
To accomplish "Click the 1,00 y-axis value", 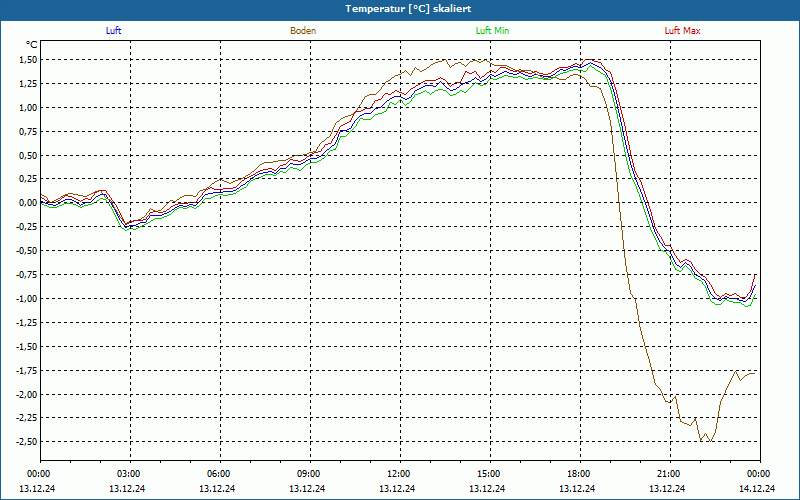I will pyautogui.click(x=28, y=108).
